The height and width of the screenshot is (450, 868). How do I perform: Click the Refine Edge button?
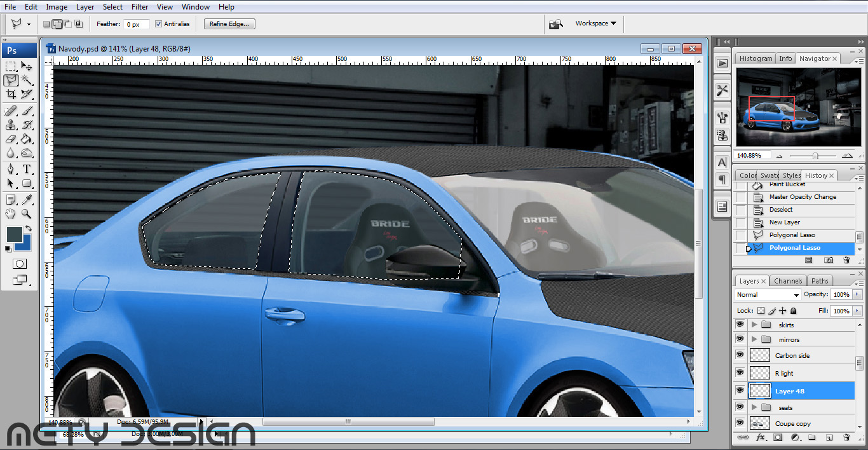point(230,24)
